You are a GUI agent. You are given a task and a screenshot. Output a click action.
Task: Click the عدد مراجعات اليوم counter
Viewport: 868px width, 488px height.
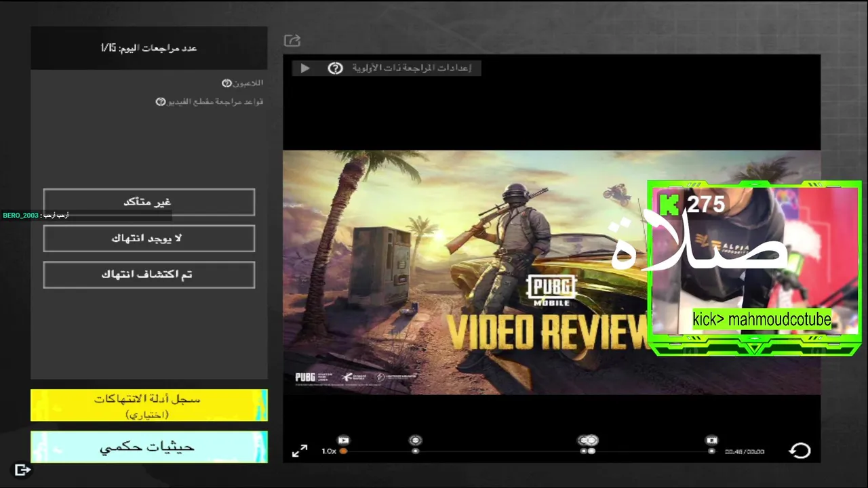(x=149, y=48)
